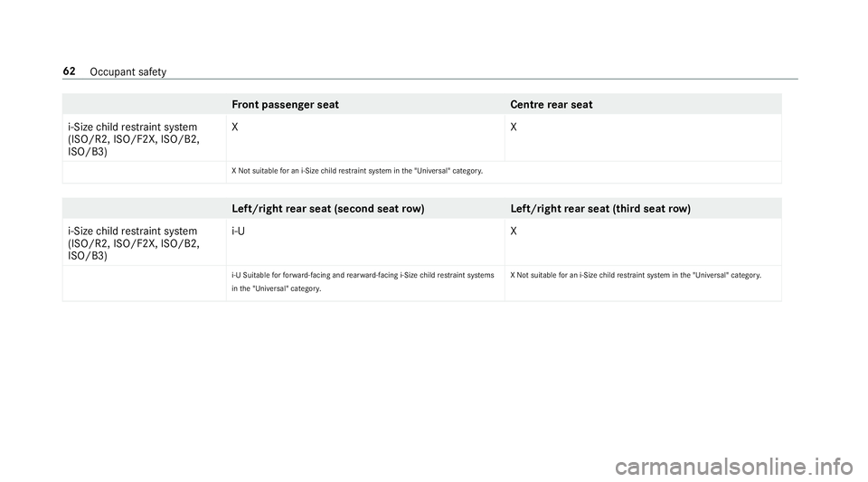This screenshot has width=868, height=482.
Task: Click the Left/right rear seat (second seat row) header
Action: coord(328,209)
